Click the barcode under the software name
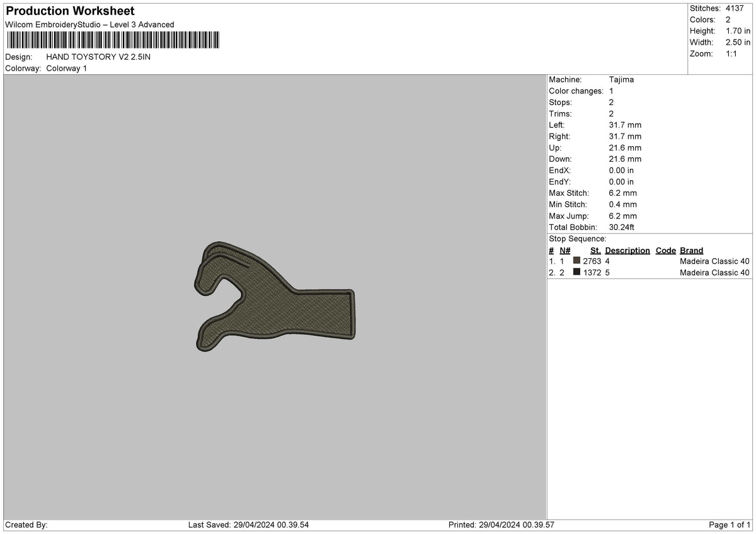 point(113,41)
